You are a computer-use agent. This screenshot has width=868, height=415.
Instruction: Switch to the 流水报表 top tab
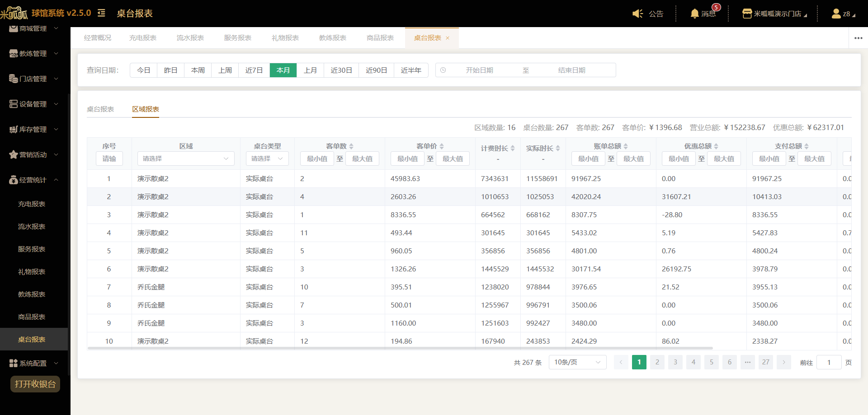(x=190, y=38)
